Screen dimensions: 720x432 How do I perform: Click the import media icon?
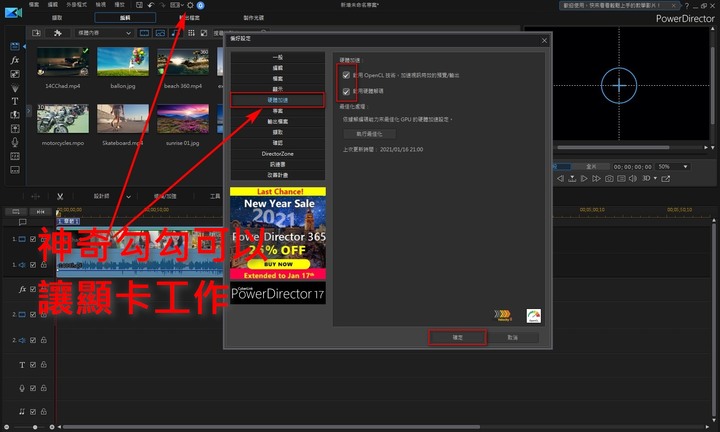click(36, 33)
